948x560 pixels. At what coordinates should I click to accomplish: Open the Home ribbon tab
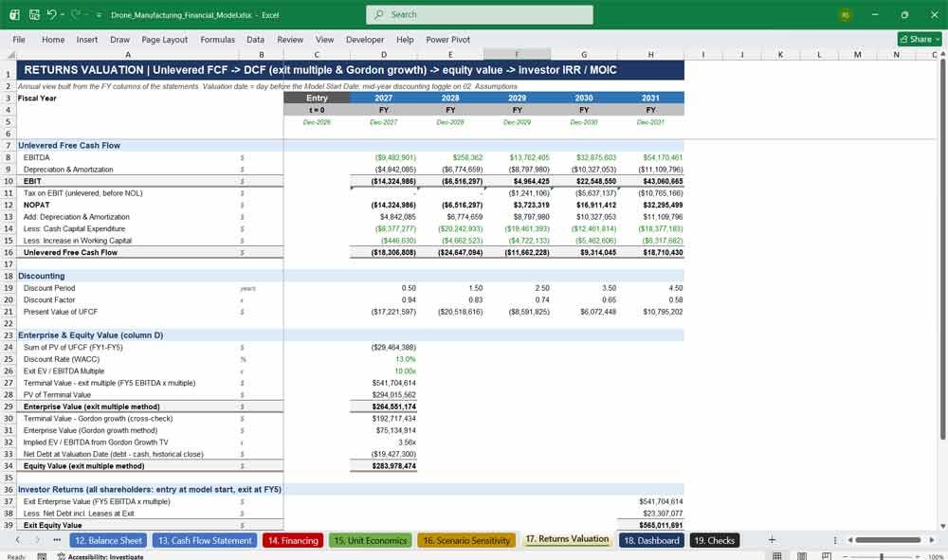(53, 39)
